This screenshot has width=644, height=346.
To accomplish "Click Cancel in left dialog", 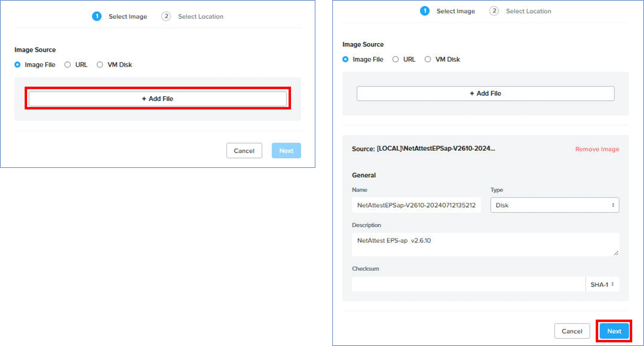I will pyautogui.click(x=244, y=151).
